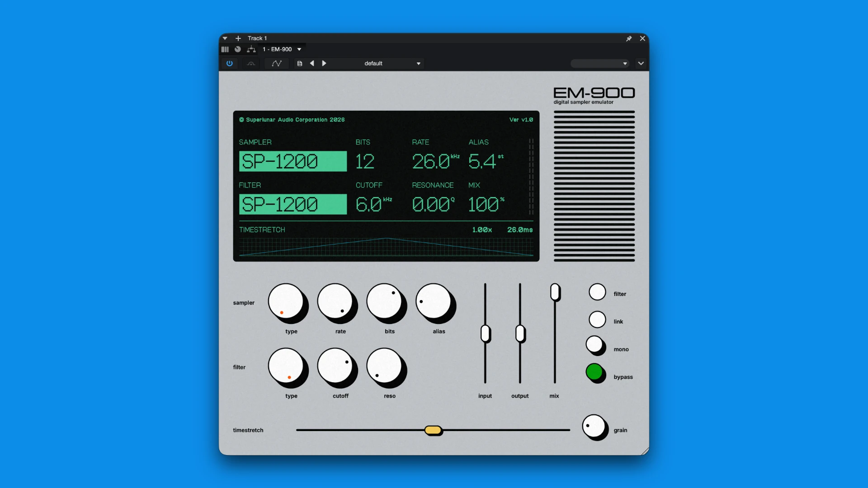Click the alias knob
This screenshot has width=868, height=488.
click(x=434, y=301)
